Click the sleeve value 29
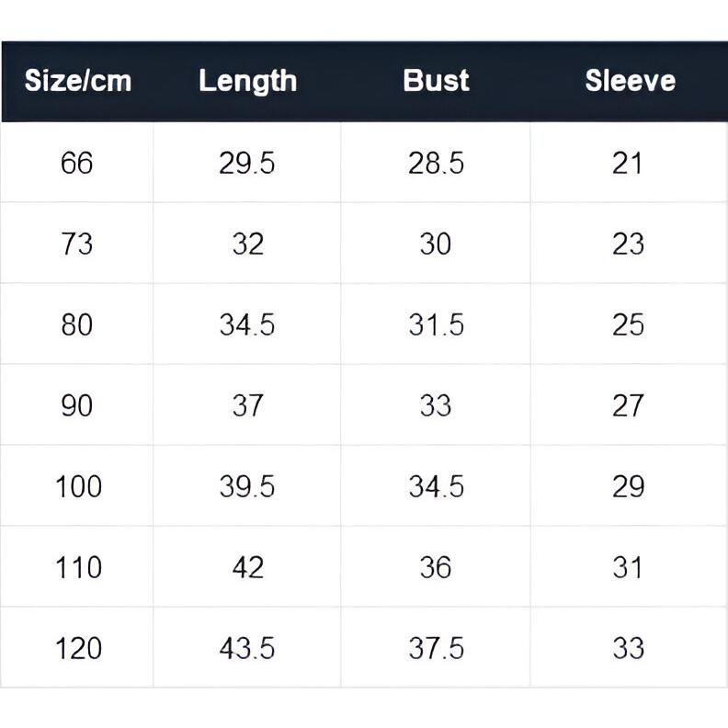This screenshot has height=728, width=728. 628,486
